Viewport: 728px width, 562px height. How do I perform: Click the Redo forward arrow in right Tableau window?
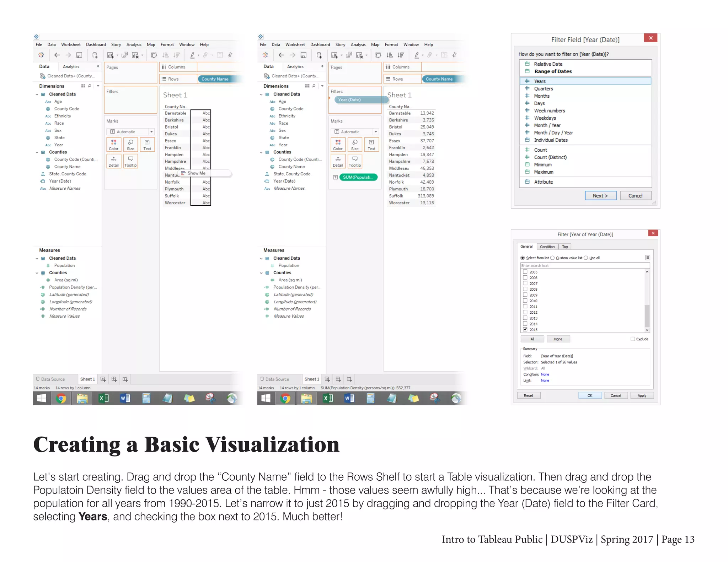[293, 55]
